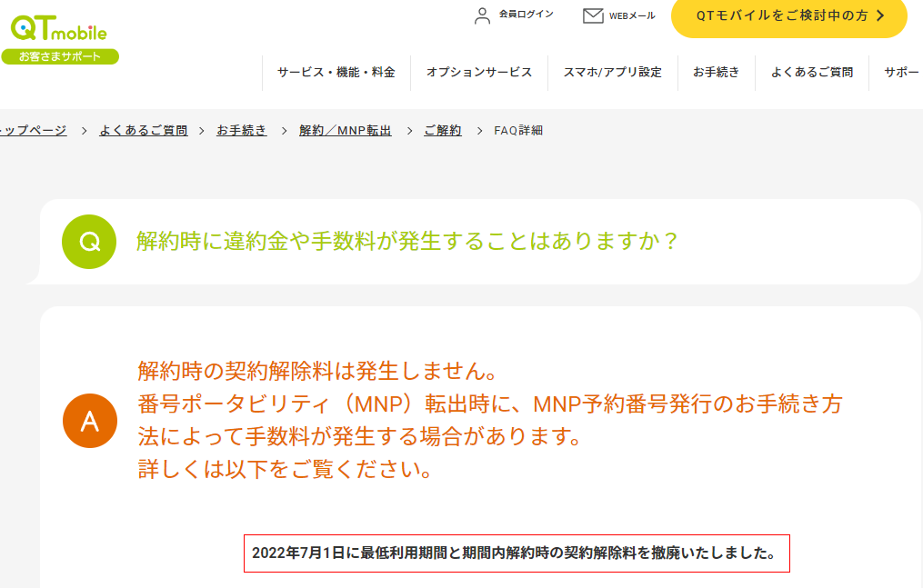
Task: Go to トップページ breadcrumb link
Action: tap(33, 131)
